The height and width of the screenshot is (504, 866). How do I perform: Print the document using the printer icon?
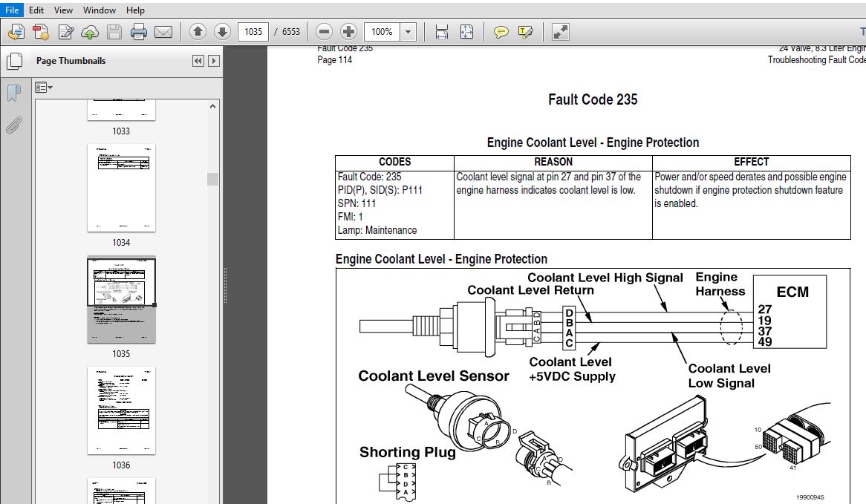click(x=139, y=32)
